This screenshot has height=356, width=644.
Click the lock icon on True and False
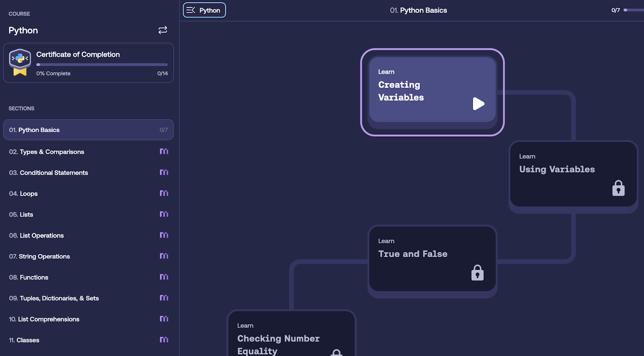tap(477, 273)
